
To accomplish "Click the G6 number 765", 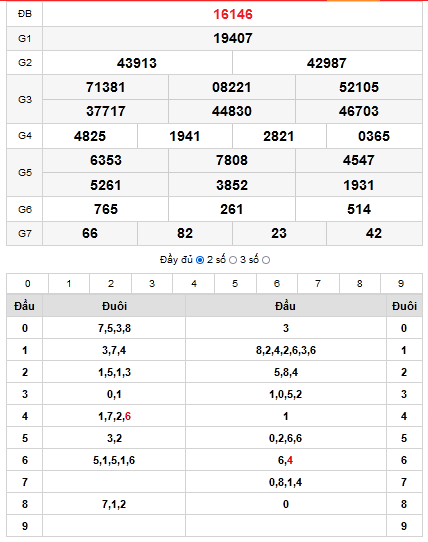I will [x=106, y=209].
